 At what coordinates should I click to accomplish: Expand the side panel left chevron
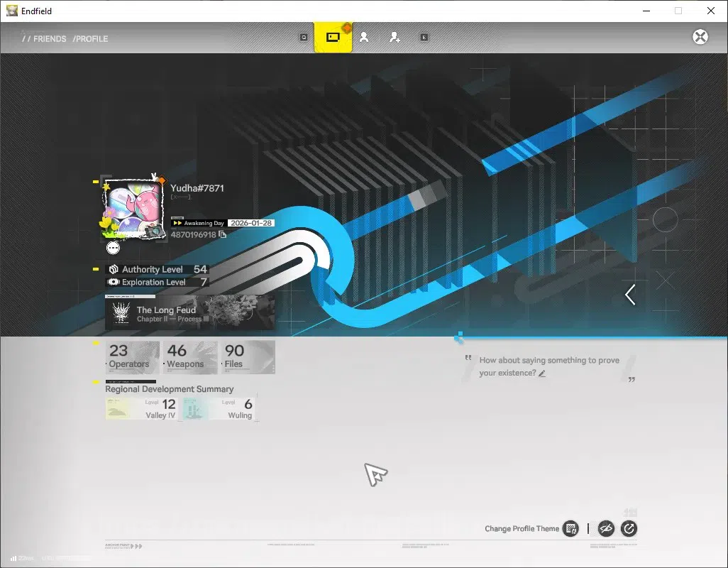(630, 295)
